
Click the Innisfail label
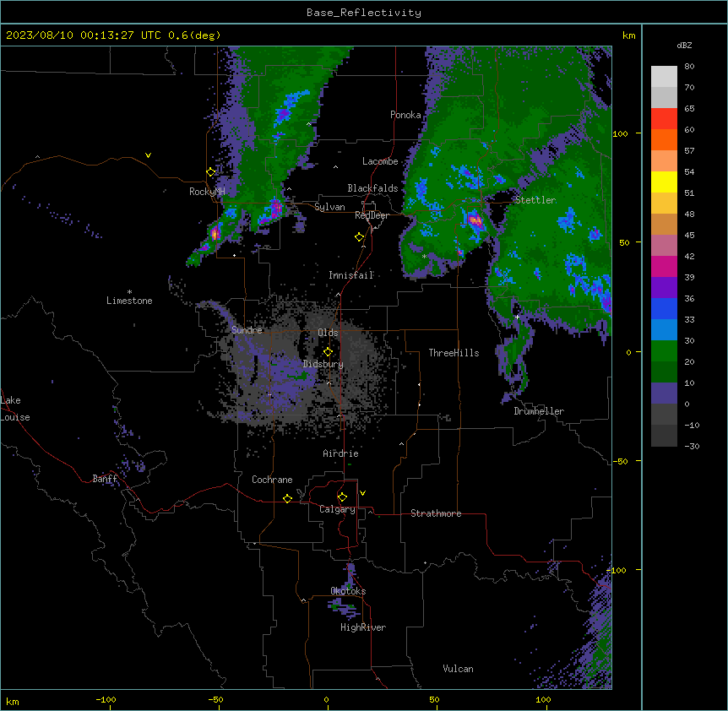pyautogui.click(x=351, y=275)
